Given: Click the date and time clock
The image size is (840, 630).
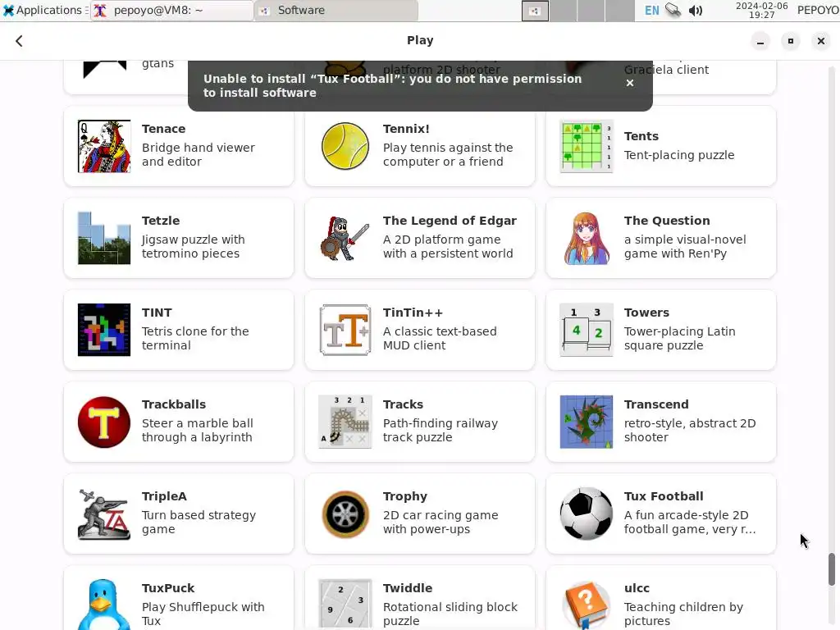Looking at the screenshot, I should 761,10.
